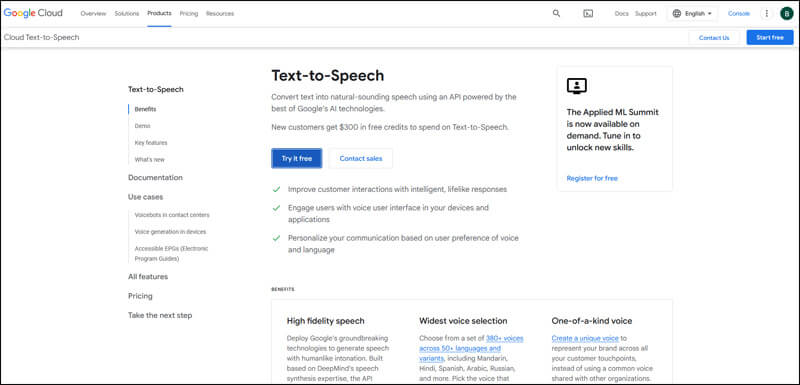Viewport: 800px width, 385px height.
Task: Select Voice generation in devices
Action: 170,232
